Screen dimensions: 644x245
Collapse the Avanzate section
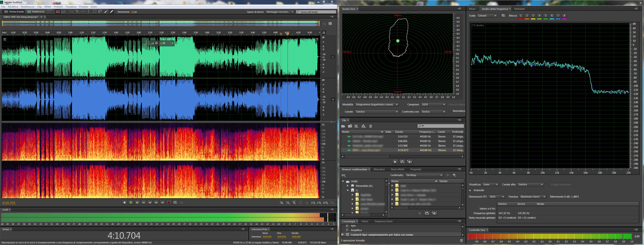(x=470, y=190)
